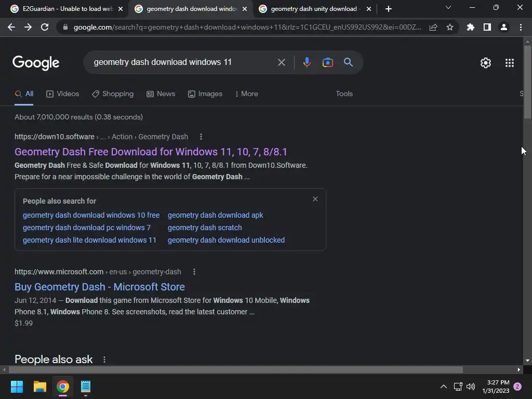Close the geometry dash unity download tab
Screen dimensions: 532x399
point(369,9)
